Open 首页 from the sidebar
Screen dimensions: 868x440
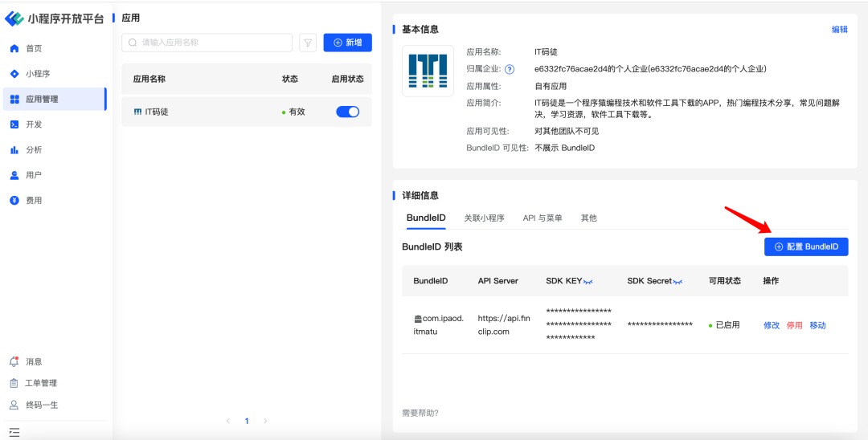click(x=33, y=48)
